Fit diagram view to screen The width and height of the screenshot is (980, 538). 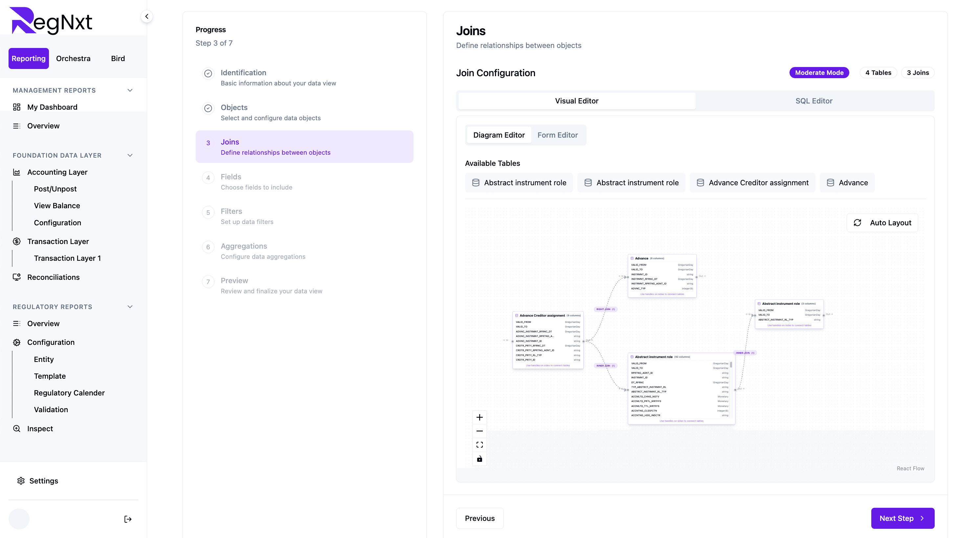[x=479, y=445]
